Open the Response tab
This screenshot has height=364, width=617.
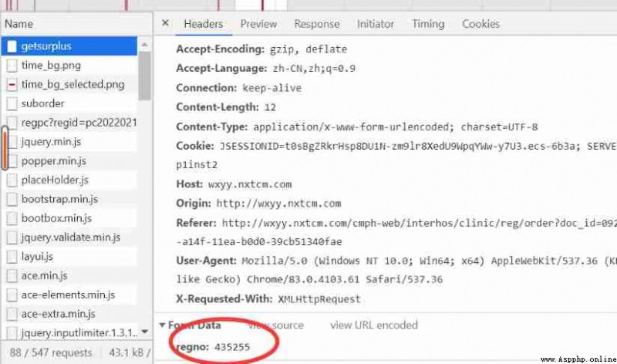coord(317,24)
